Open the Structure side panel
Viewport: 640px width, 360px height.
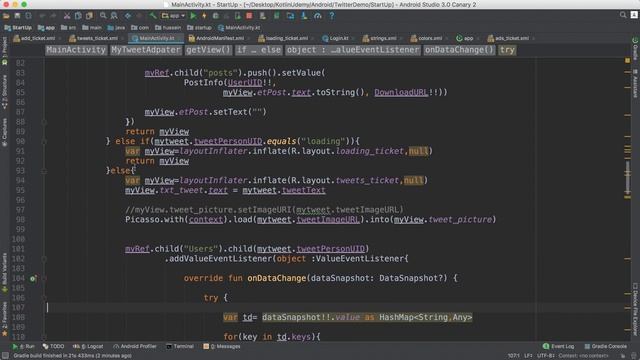(x=4, y=91)
